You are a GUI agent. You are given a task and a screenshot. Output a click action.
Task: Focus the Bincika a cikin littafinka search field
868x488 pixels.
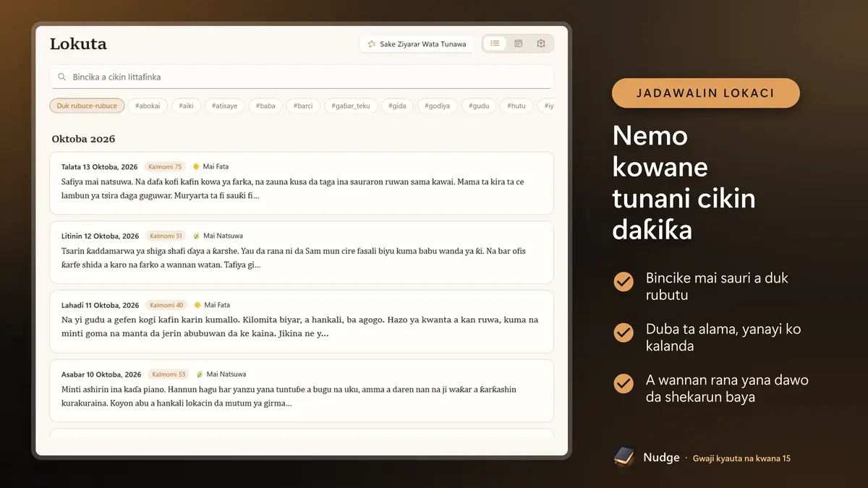click(x=302, y=77)
